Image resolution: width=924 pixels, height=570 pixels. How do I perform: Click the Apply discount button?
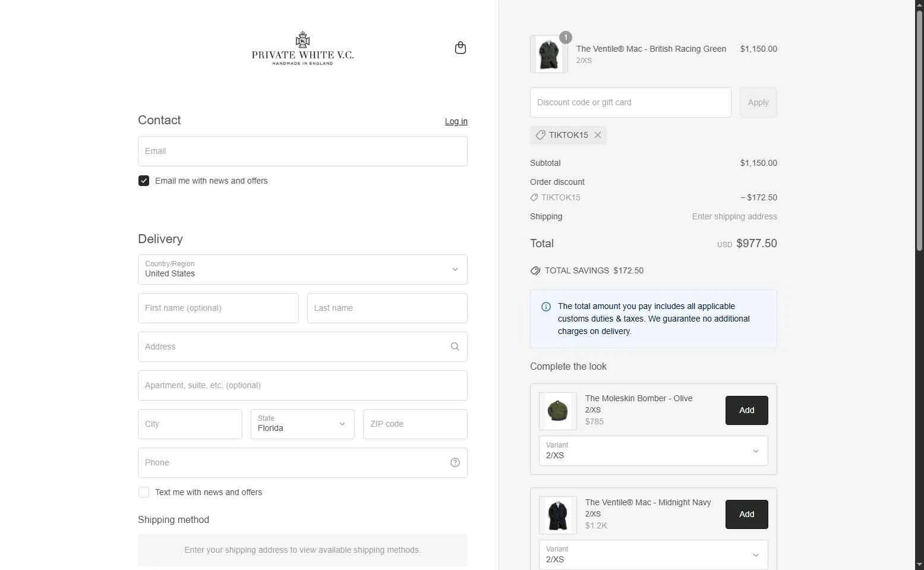(x=758, y=102)
